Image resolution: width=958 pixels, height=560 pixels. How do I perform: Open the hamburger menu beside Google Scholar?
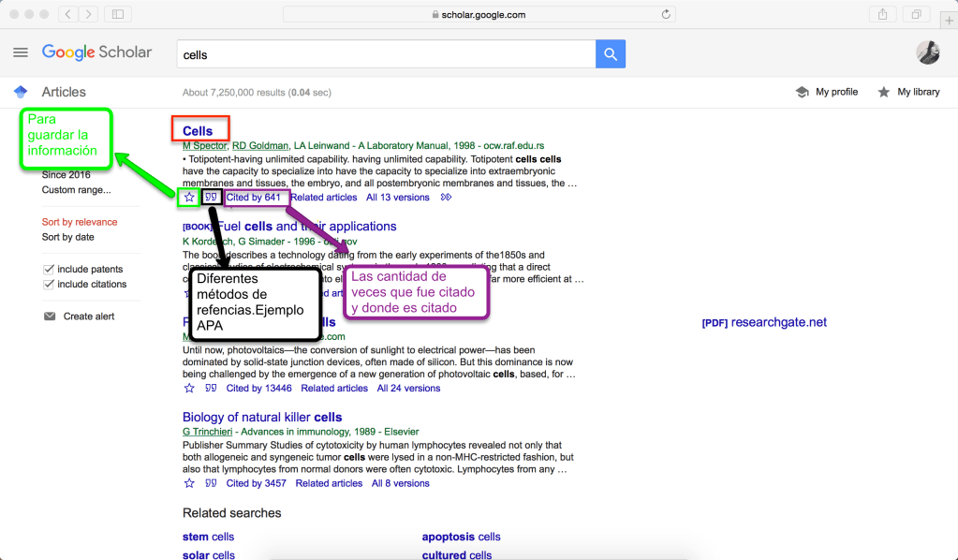tap(21, 52)
